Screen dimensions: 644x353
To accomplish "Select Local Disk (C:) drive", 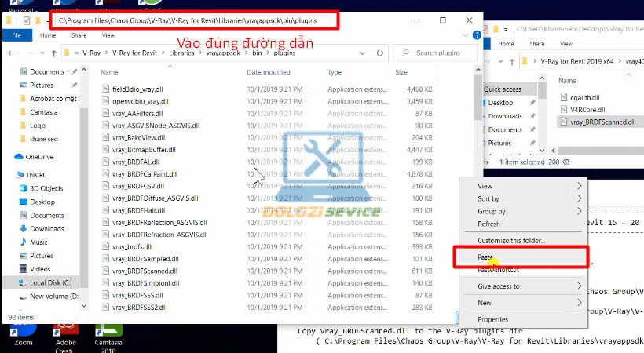I will coord(50,283).
